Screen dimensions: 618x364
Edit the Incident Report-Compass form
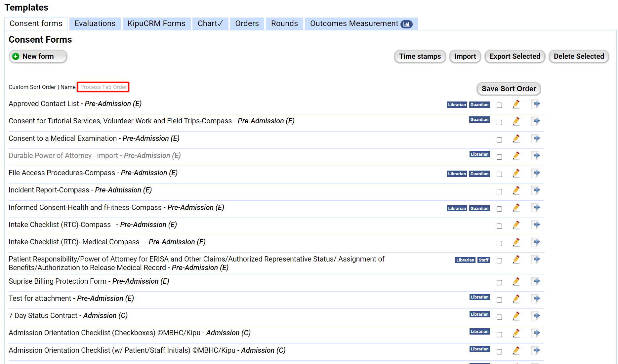(x=516, y=190)
